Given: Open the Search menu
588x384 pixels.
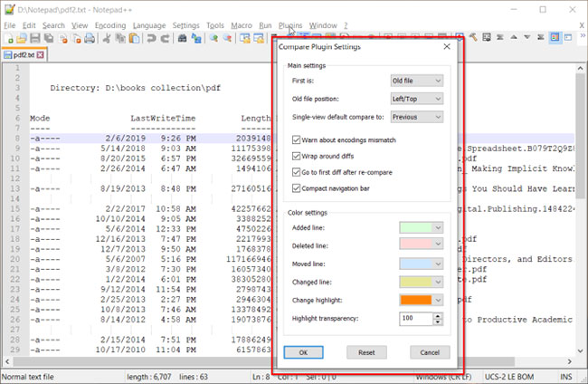Looking at the screenshot, I should [x=53, y=25].
